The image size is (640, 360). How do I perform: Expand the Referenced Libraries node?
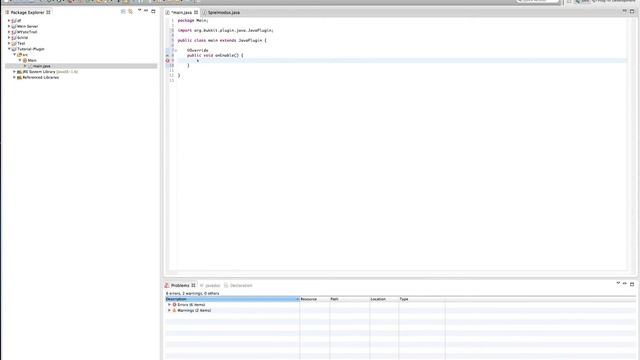click(14, 78)
